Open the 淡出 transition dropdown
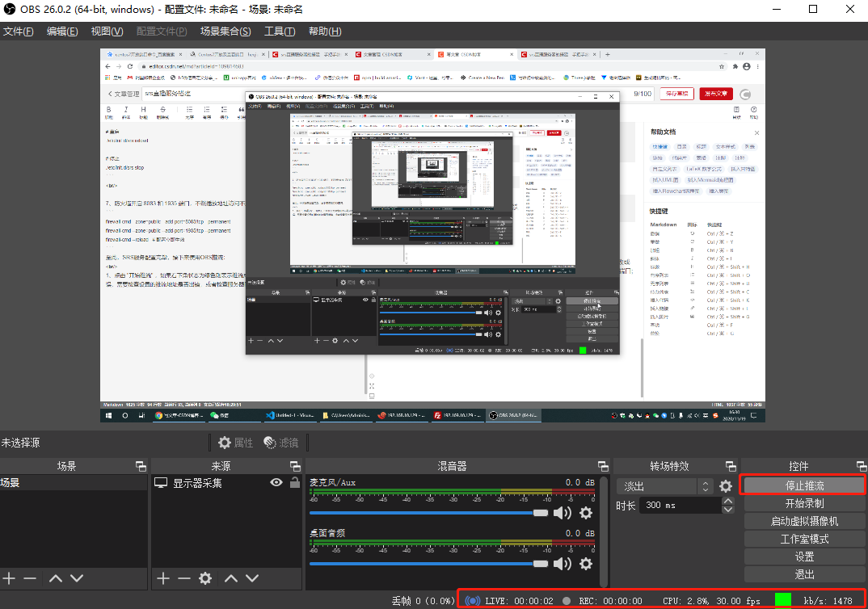The width and height of the screenshot is (868, 609). tap(665, 486)
